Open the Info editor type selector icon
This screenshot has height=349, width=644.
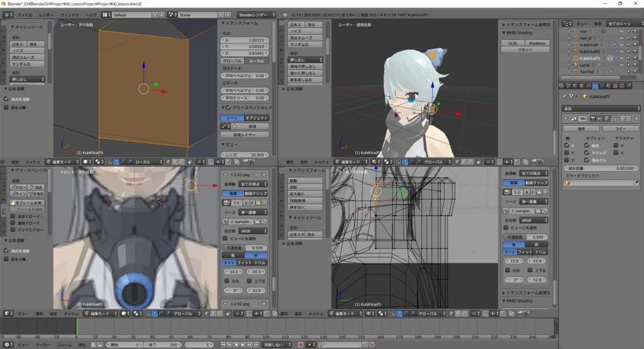point(8,15)
